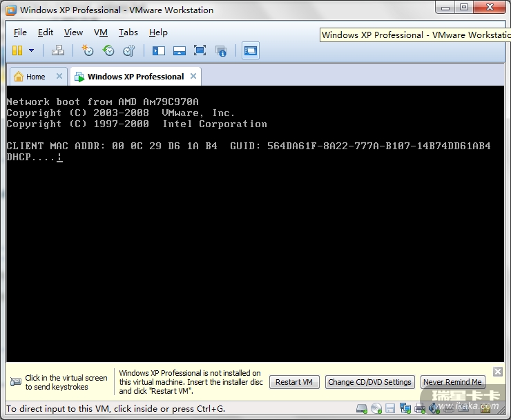
Task: Toggle the console view button
Action: tap(250, 50)
